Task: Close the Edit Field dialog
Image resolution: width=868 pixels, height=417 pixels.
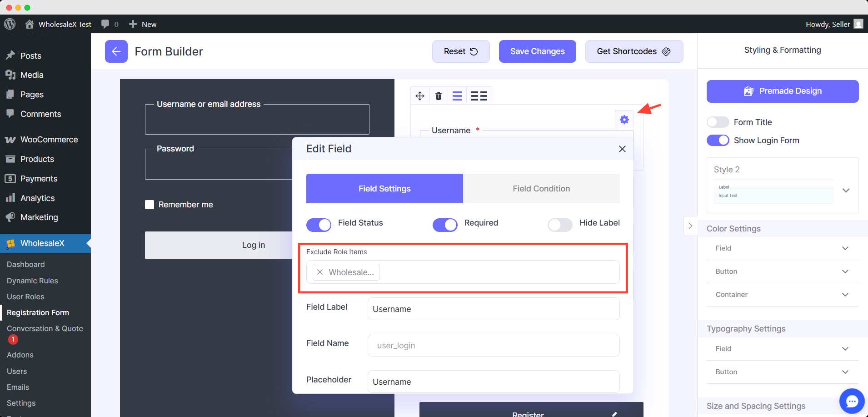Action: (x=622, y=149)
